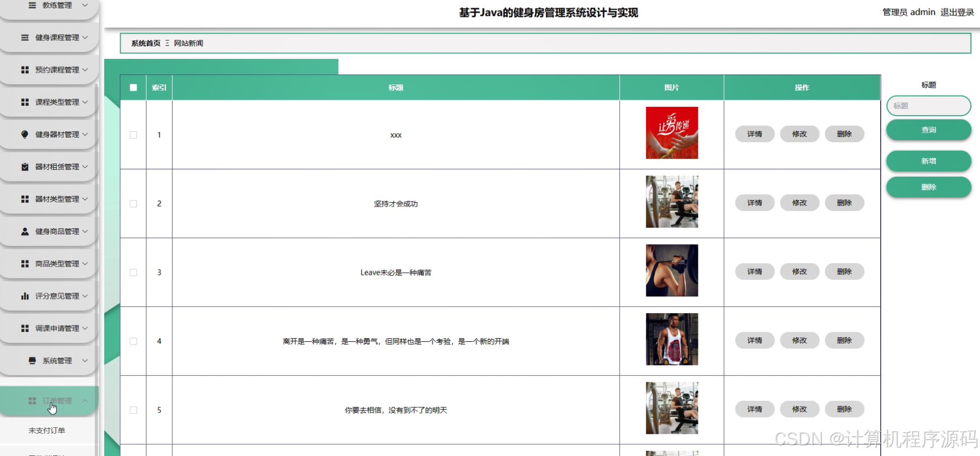Open the 未支付订单 submenu item
Screen dimensions: 980x456
[x=47, y=431]
